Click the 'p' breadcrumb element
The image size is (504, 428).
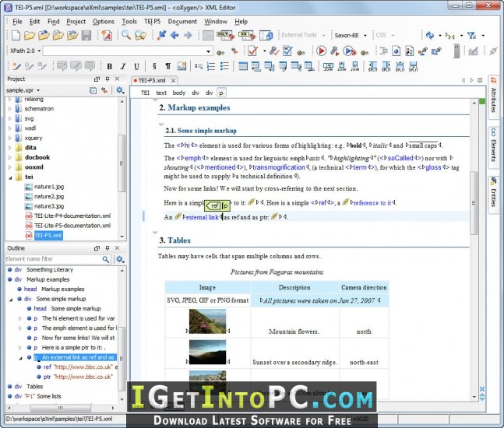point(221,93)
